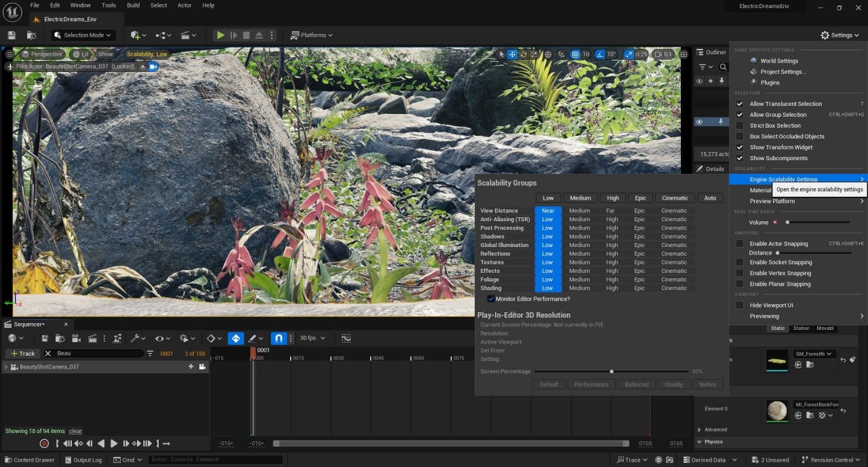This screenshot has width=868, height=467.
Task: Toggle viewport grid snapping icon
Action: point(575,54)
